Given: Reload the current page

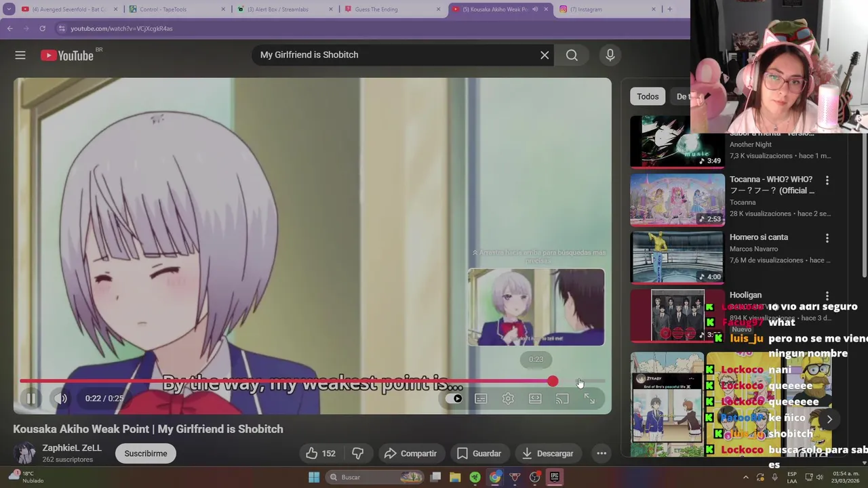Looking at the screenshot, I should click(42, 28).
